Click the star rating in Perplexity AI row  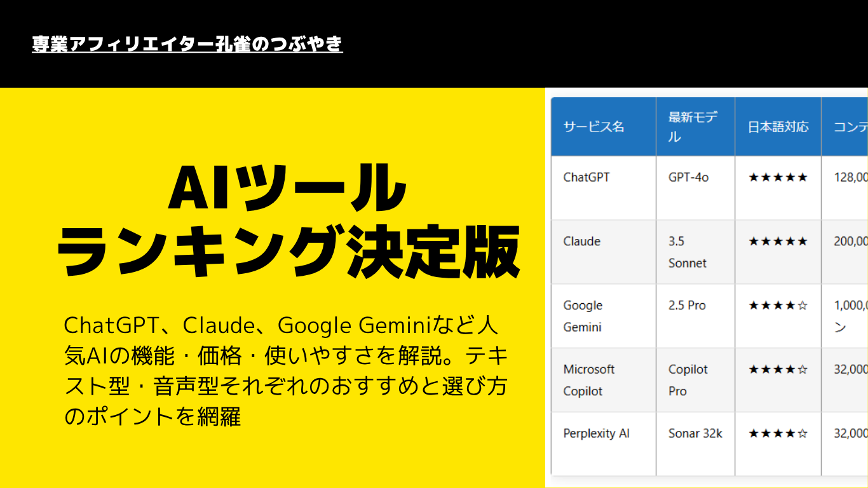pos(778,433)
